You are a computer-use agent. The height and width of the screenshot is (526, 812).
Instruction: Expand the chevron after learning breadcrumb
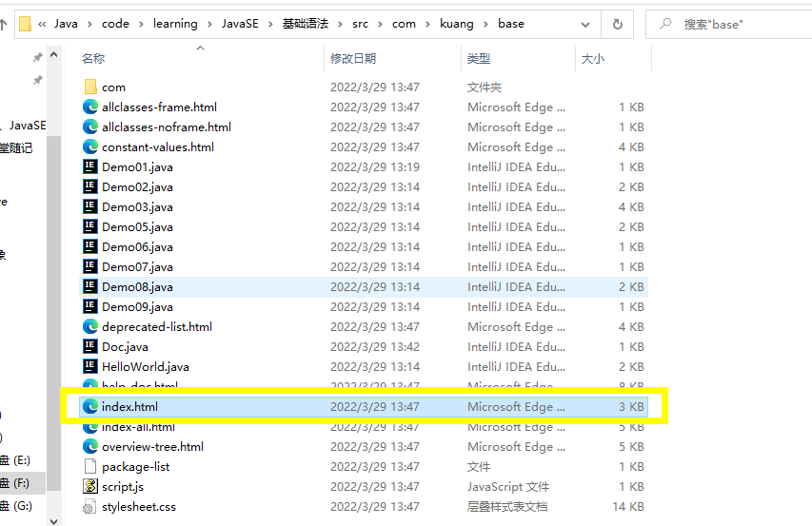point(209,25)
